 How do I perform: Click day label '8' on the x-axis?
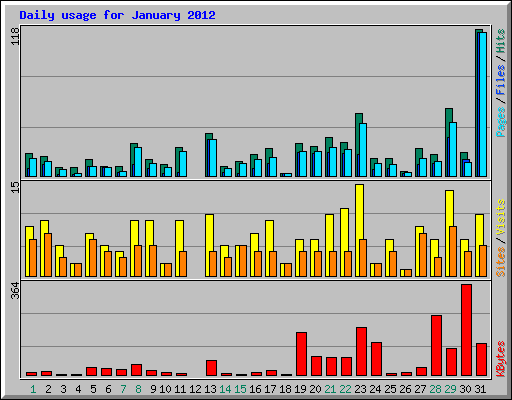click(x=138, y=389)
